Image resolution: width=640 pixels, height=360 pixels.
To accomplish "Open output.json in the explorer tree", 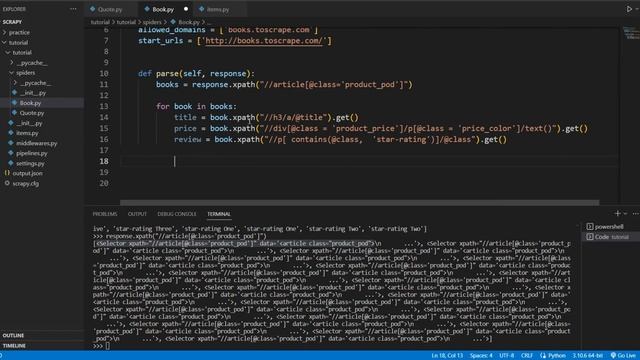I will click(x=27, y=173).
